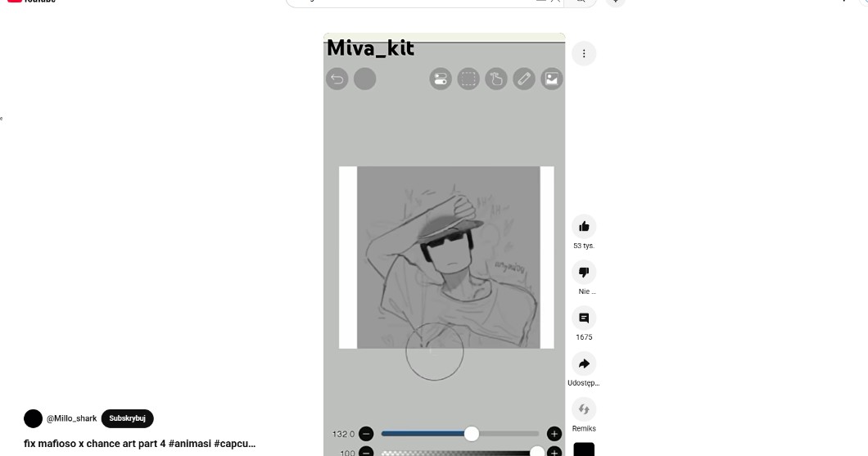Increase brush size with plus button

coord(554,434)
